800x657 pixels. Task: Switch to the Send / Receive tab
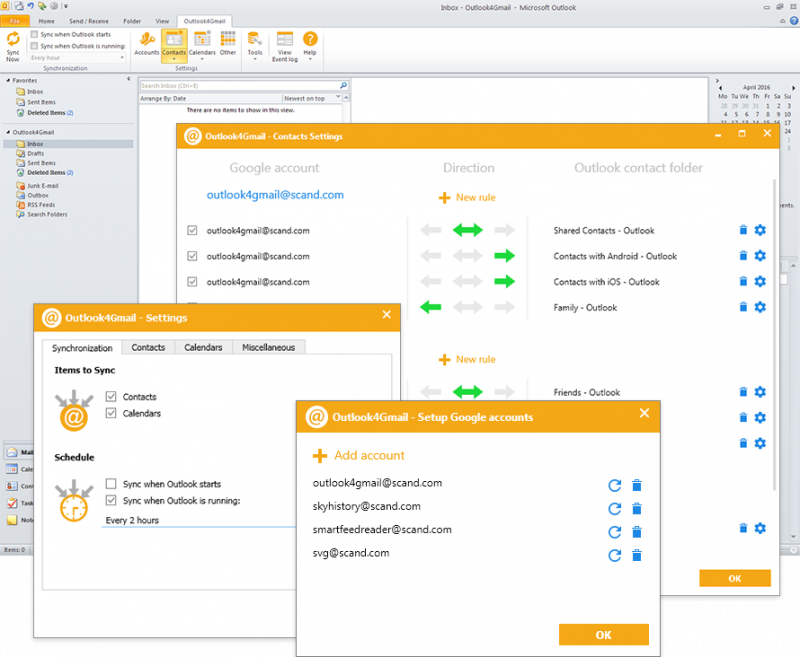[89, 21]
